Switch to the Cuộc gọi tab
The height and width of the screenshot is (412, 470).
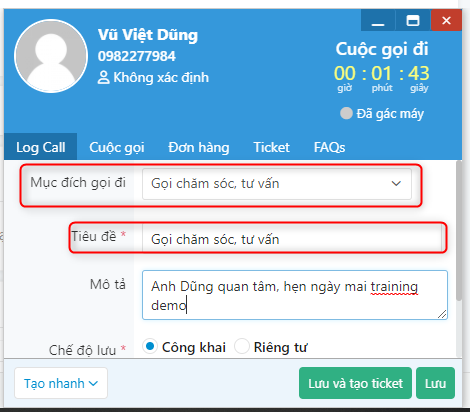coord(117,147)
